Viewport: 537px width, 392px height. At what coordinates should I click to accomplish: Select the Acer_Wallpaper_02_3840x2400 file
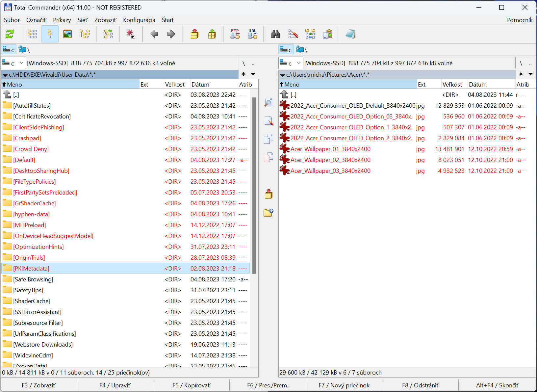[x=330, y=160]
